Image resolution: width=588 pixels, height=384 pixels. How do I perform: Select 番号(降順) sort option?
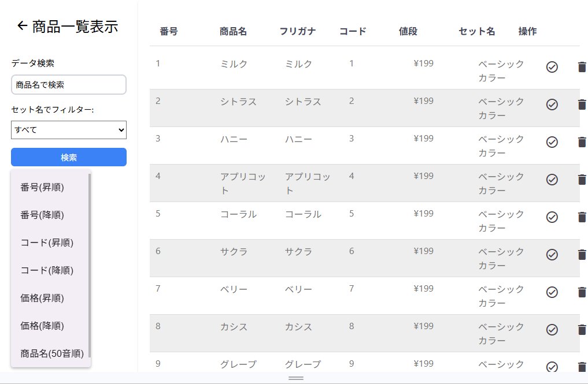click(51, 215)
